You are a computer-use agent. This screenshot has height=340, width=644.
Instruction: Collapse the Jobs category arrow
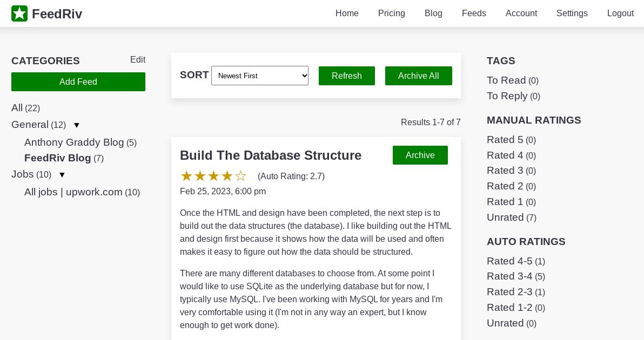(62, 175)
